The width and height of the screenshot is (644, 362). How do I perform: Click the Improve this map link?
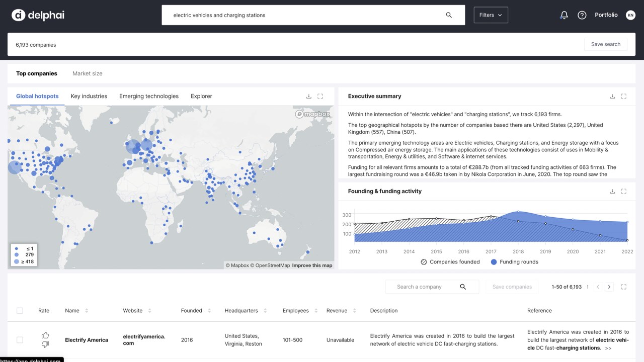[312, 265]
